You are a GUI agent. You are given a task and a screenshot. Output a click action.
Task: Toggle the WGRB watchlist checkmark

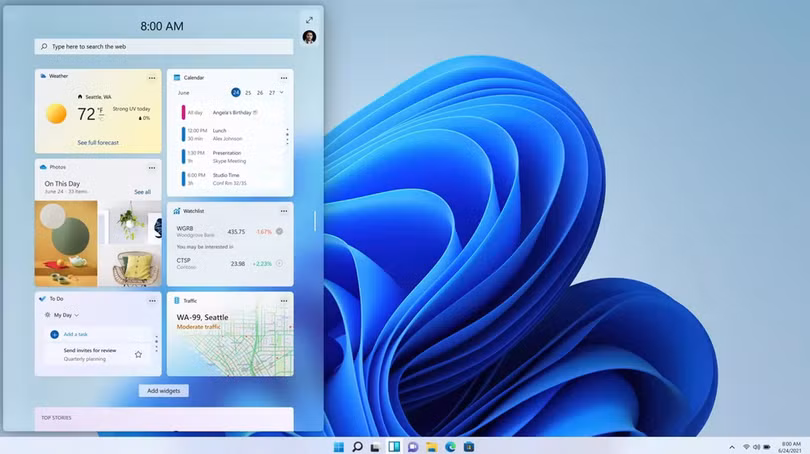(279, 231)
